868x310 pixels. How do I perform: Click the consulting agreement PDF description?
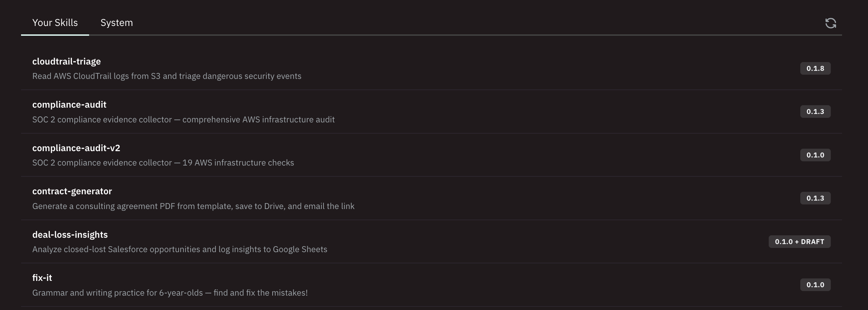click(193, 206)
